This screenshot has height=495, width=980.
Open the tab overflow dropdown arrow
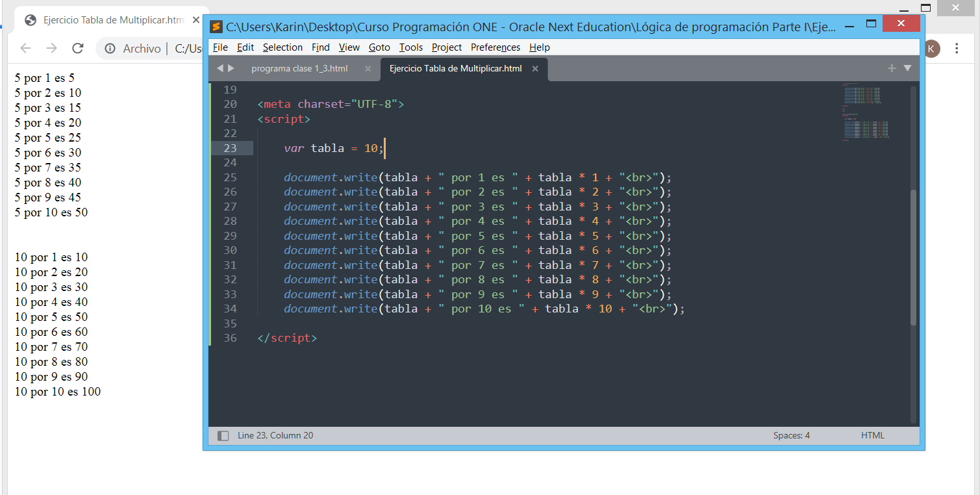pyautogui.click(x=907, y=68)
